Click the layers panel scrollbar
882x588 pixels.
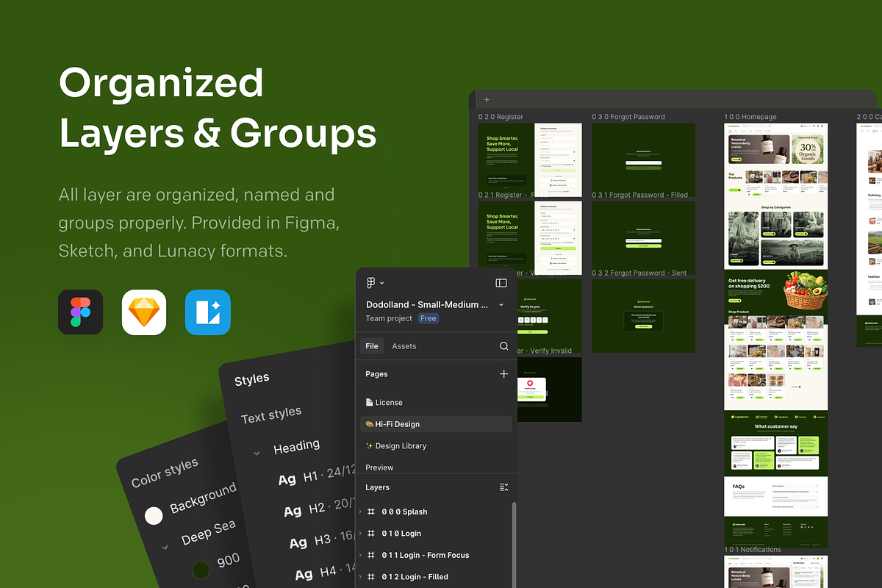click(x=514, y=544)
